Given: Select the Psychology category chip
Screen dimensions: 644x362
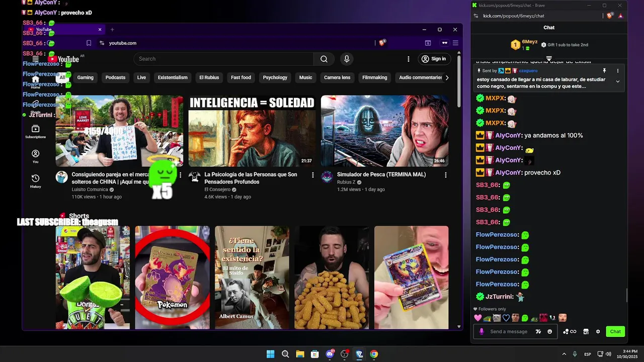Looking at the screenshot, I should [x=275, y=77].
